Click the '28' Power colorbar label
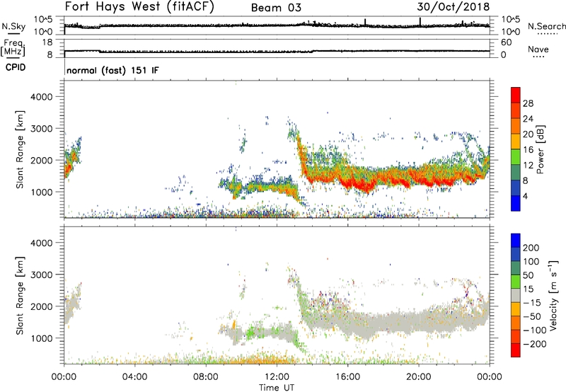566x392 pixels. [528, 103]
